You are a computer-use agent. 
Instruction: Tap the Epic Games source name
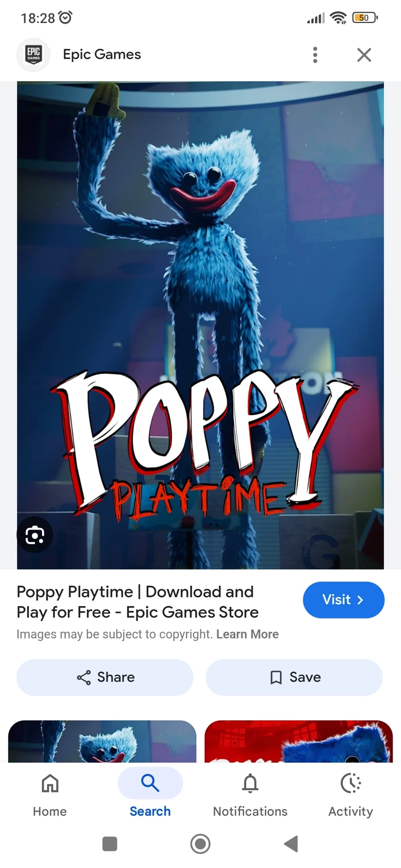102,54
